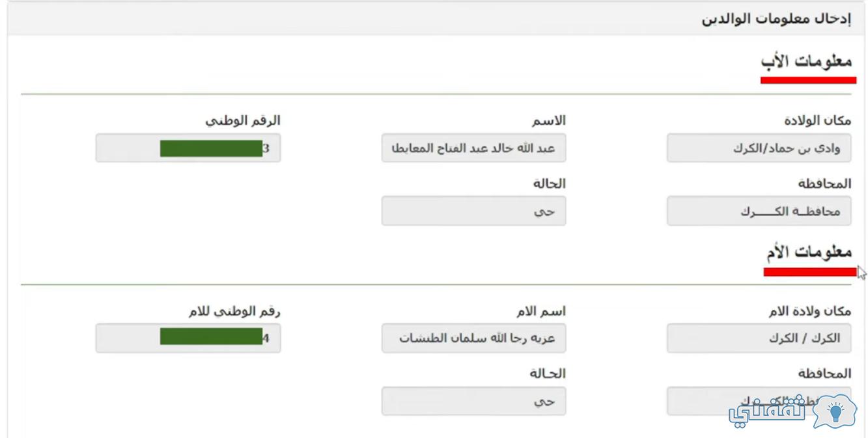Click the مكان ولادة الام label

813,311
